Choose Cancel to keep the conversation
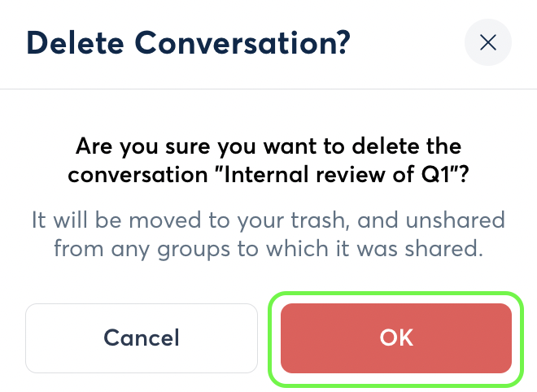Viewport: 537px width, 392px height. tap(142, 338)
